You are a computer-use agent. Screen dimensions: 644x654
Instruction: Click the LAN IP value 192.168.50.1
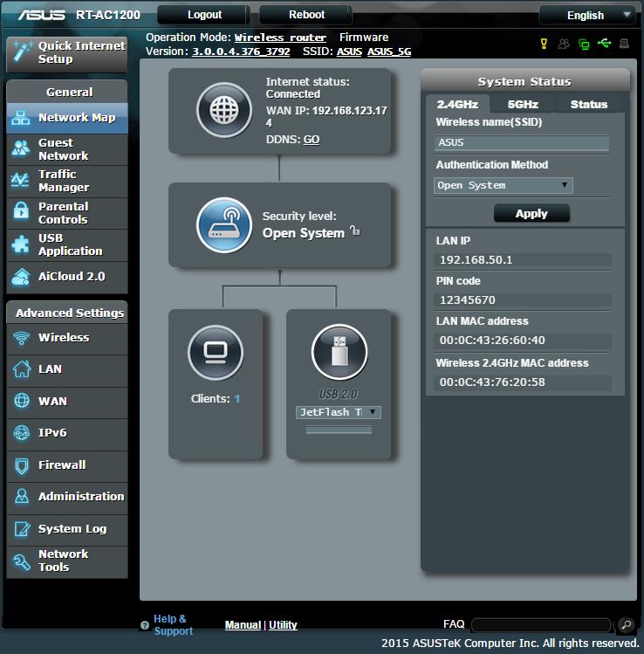476,260
